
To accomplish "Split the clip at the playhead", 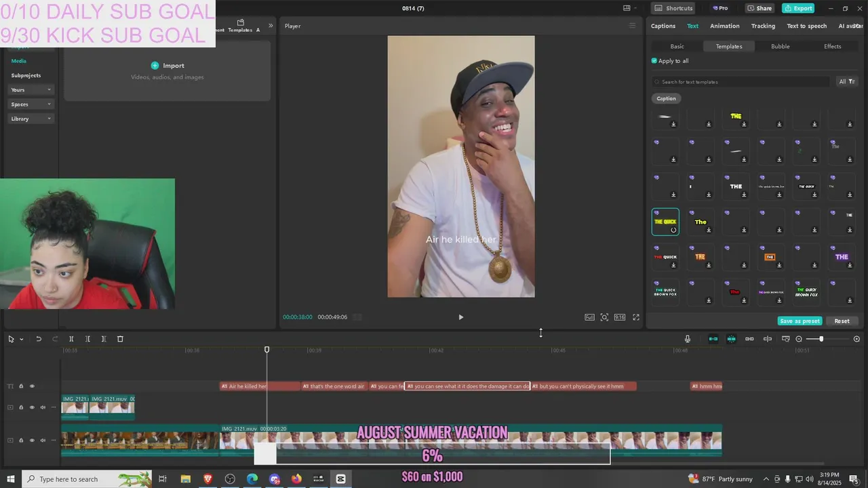I will click(x=71, y=339).
